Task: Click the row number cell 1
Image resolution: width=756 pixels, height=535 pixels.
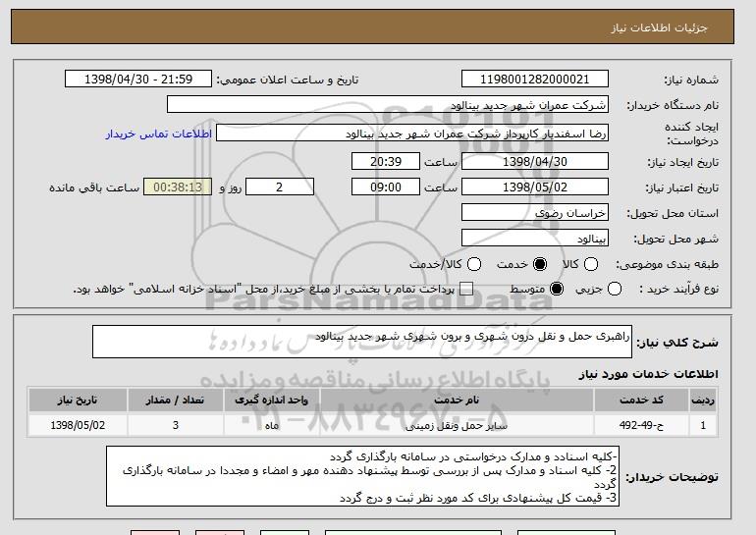Action: 703,425
